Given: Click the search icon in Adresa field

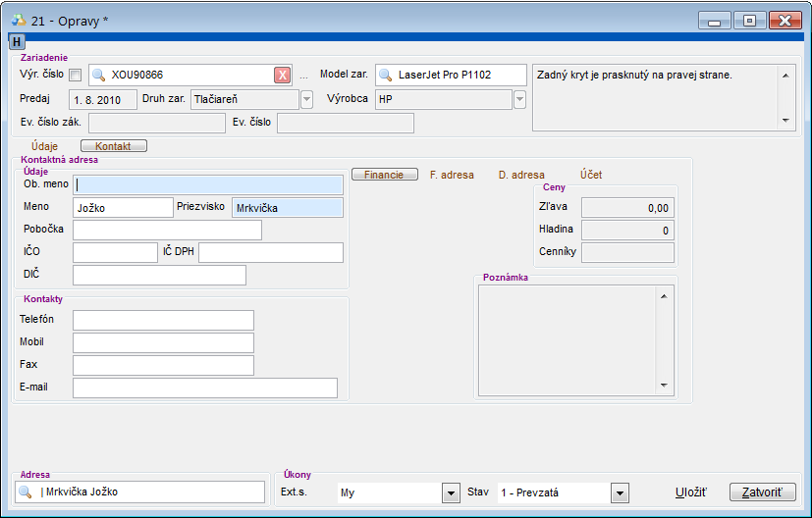Looking at the screenshot, I should (x=26, y=492).
